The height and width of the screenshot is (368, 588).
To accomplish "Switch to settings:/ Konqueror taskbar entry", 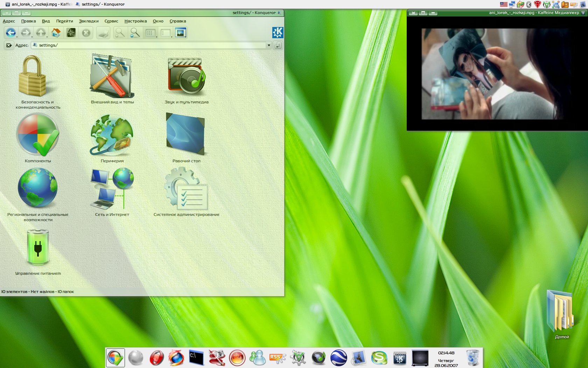I will tap(100, 4).
